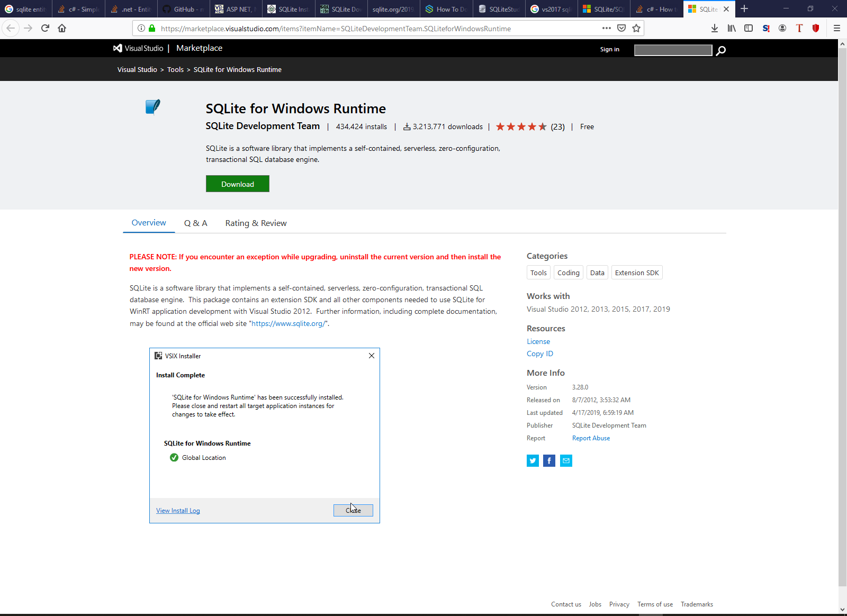The height and width of the screenshot is (616, 847).
Task: Open a new browser tab with plus
Action: coord(744,8)
